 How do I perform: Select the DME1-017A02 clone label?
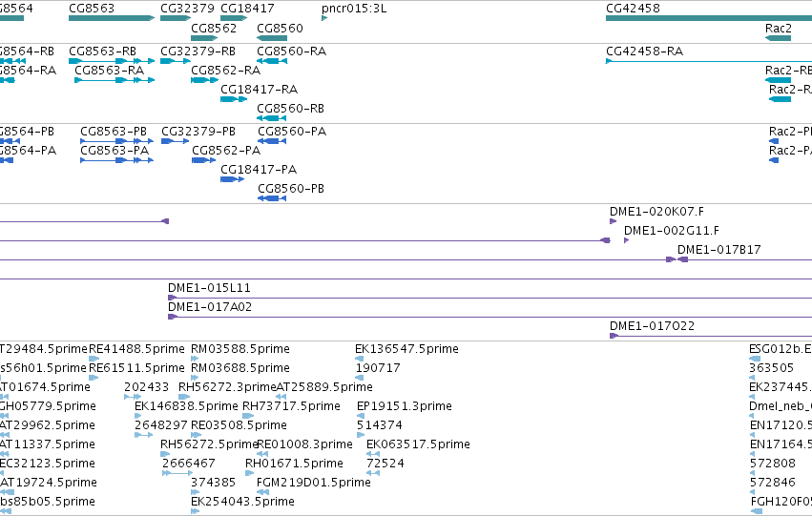coord(210,307)
